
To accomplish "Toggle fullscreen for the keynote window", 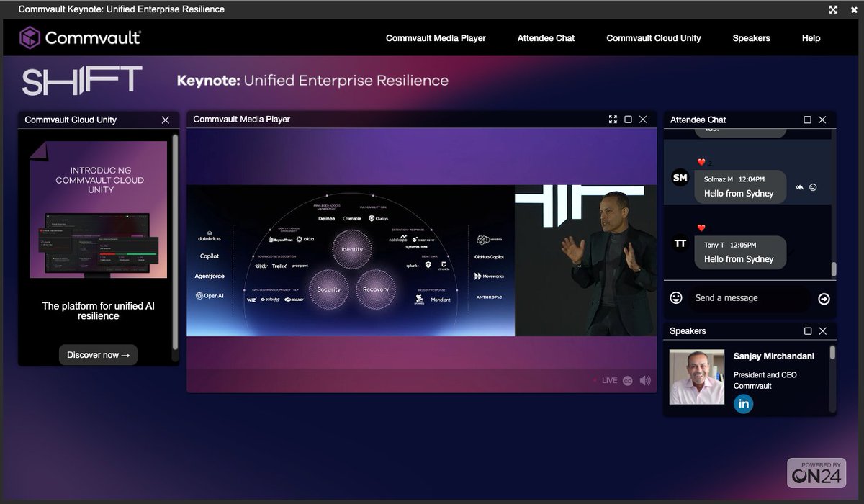I will click(833, 9).
